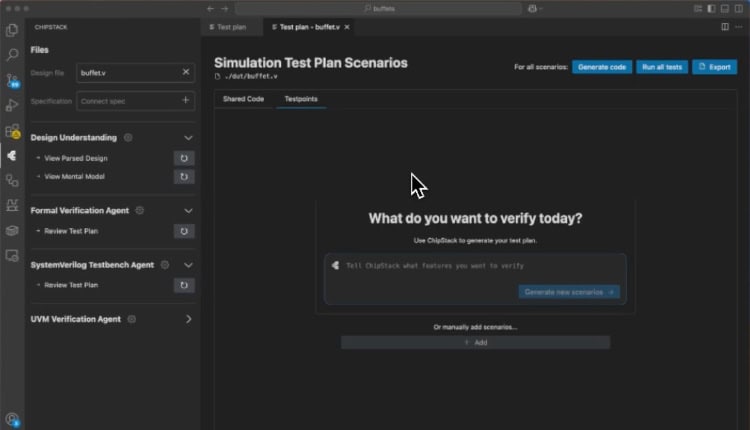Screen dimensions: 750x430
Task: Expand the UVM Verification Agent section
Action: click(x=188, y=319)
